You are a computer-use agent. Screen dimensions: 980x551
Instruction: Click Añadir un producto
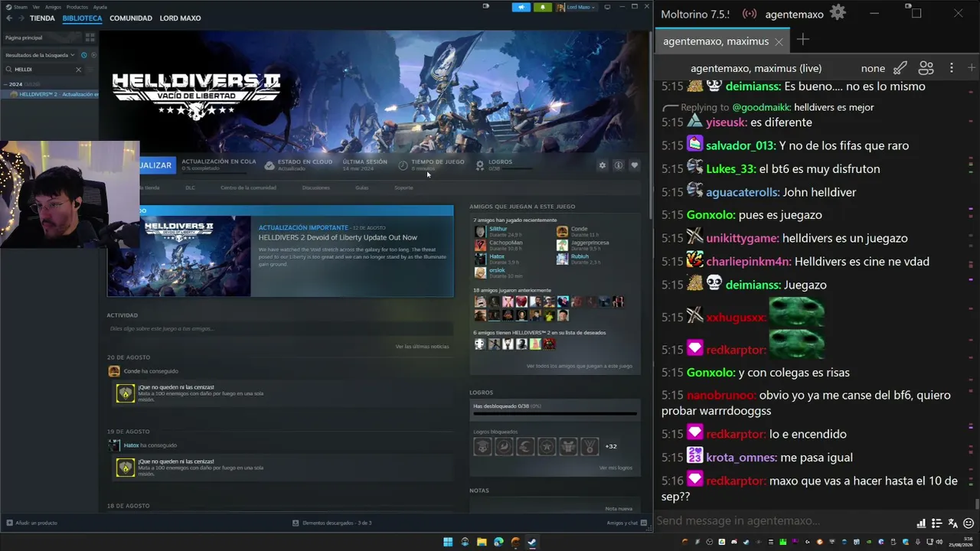[x=32, y=523]
